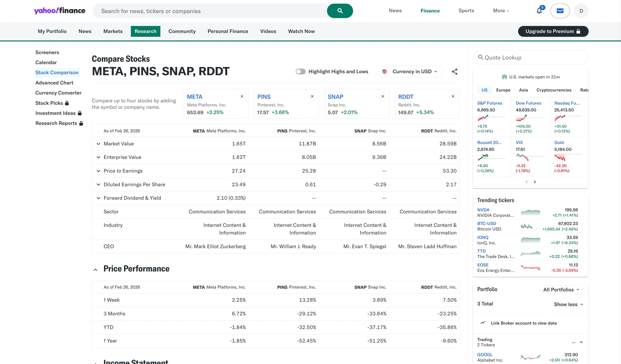This screenshot has height=364, width=621.
Task: Open the D profile avatar
Action: (x=581, y=11)
